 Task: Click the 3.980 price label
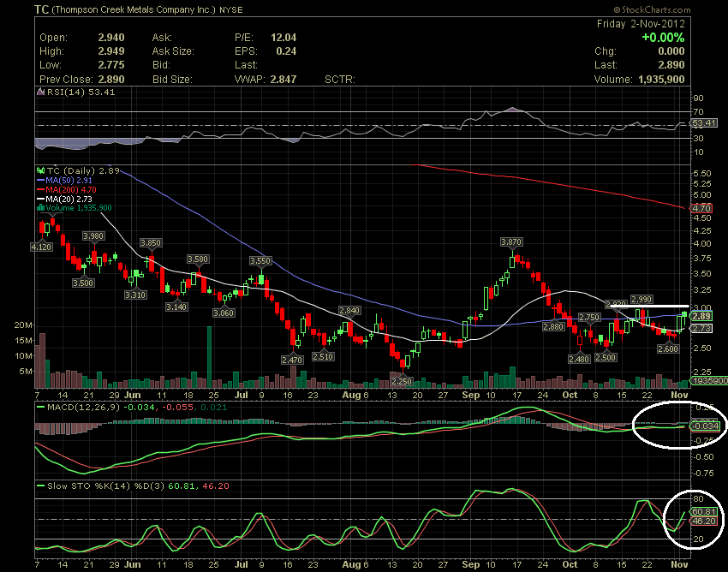(93, 235)
